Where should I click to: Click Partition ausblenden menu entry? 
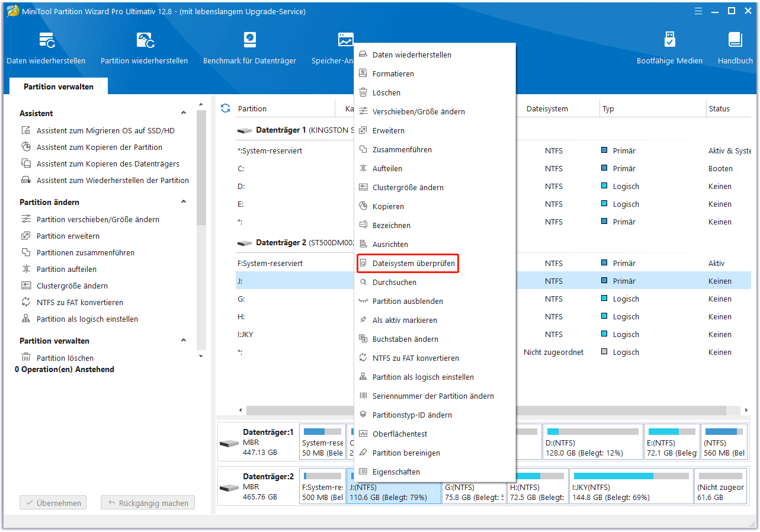pos(435,301)
